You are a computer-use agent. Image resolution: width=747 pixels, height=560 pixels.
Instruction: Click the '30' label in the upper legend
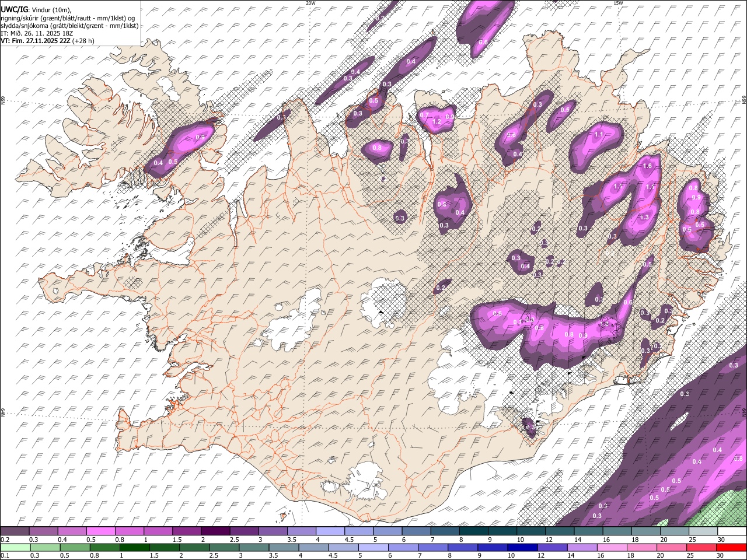tap(721, 540)
